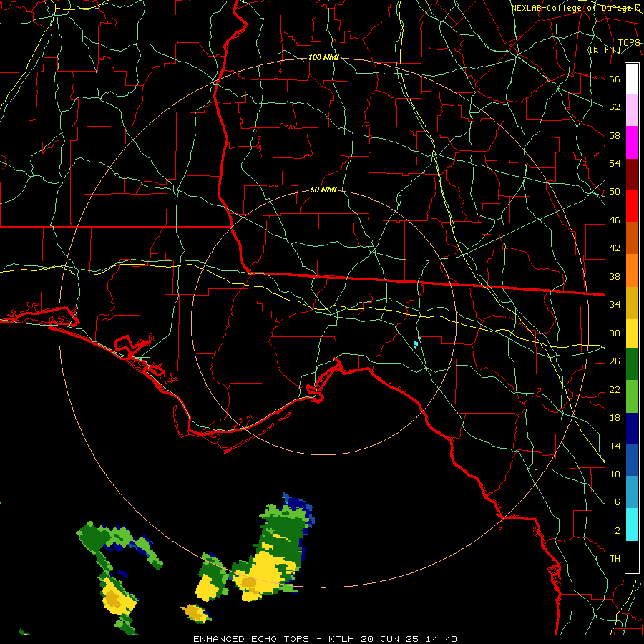Click the legend value 2
This screenshot has height=644, width=644.
[x=618, y=531]
